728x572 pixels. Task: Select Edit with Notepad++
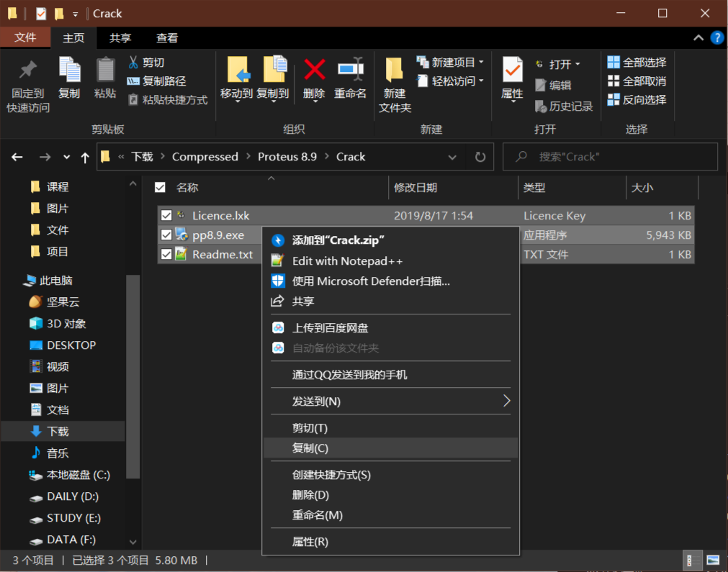pos(391,261)
